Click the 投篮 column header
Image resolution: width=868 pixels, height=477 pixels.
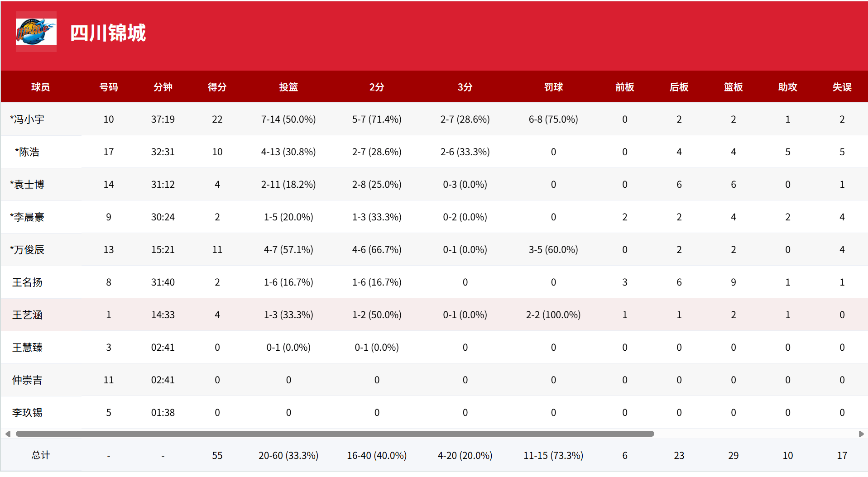point(288,87)
